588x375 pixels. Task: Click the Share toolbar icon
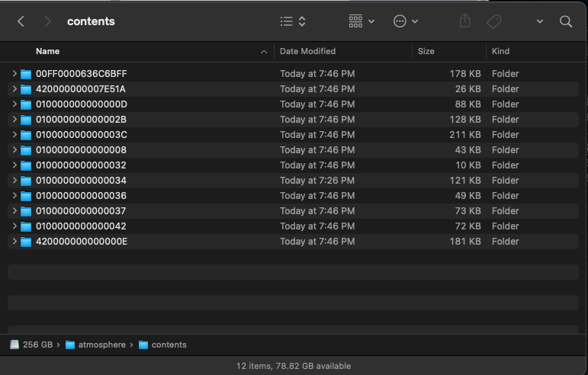[465, 21]
